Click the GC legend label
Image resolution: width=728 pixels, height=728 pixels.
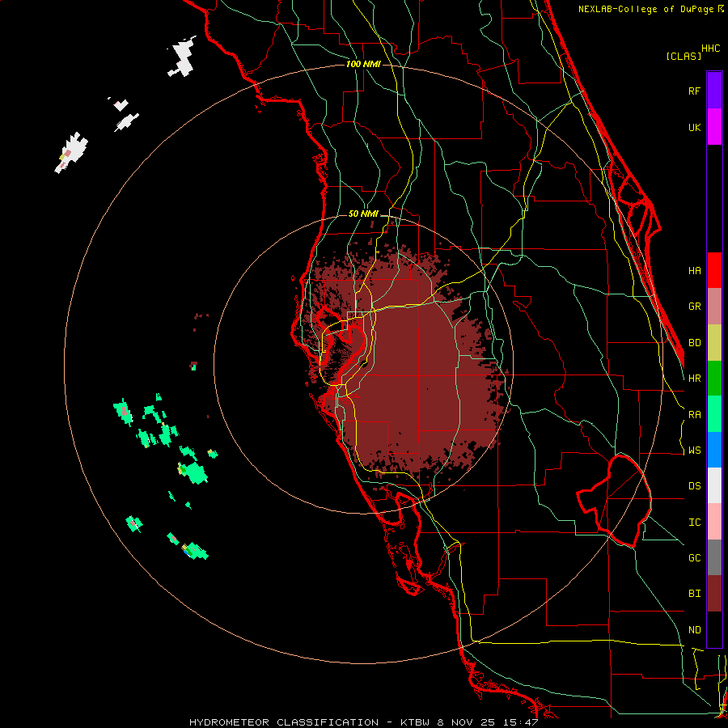[694, 558]
